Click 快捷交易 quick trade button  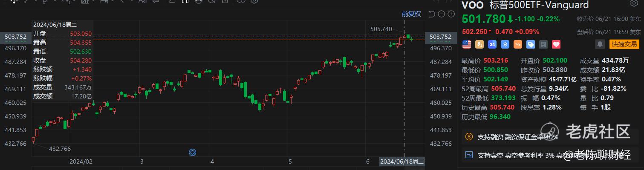(624, 44)
